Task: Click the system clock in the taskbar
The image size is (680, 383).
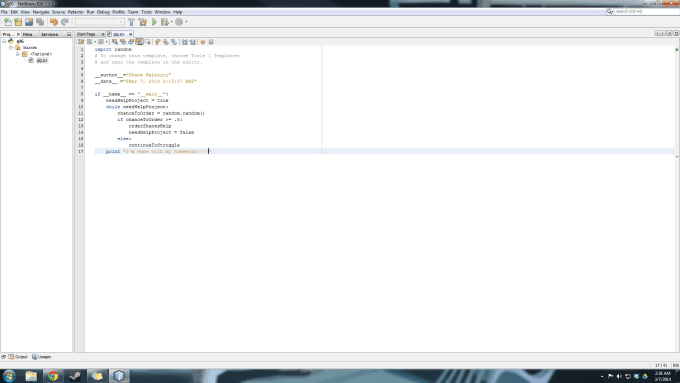Action: pos(663,376)
